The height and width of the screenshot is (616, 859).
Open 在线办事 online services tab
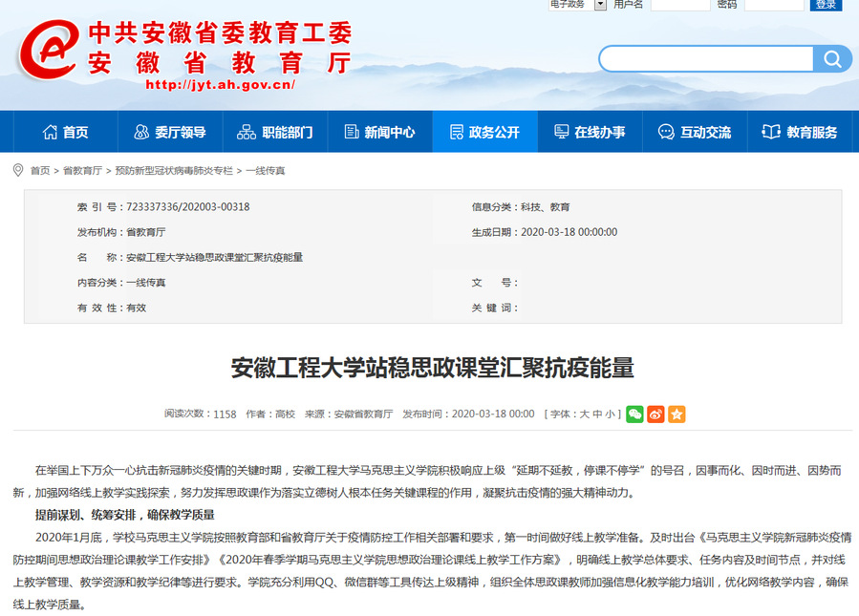pyautogui.click(x=590, y=132)
